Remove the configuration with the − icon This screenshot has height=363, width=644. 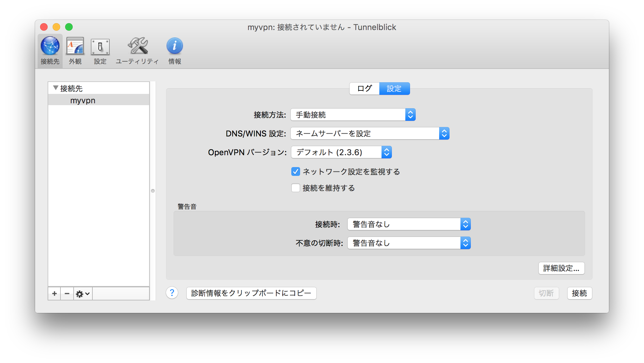(67, 293)
